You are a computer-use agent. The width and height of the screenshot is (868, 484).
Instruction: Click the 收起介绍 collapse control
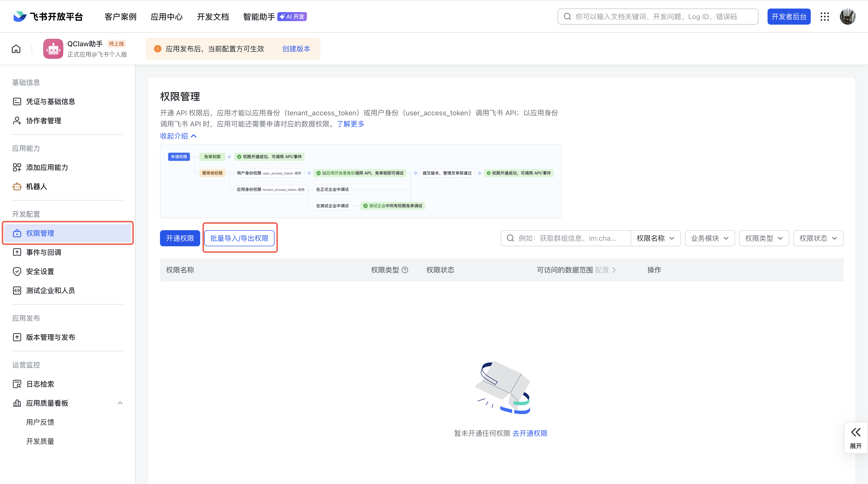point(178,136)
